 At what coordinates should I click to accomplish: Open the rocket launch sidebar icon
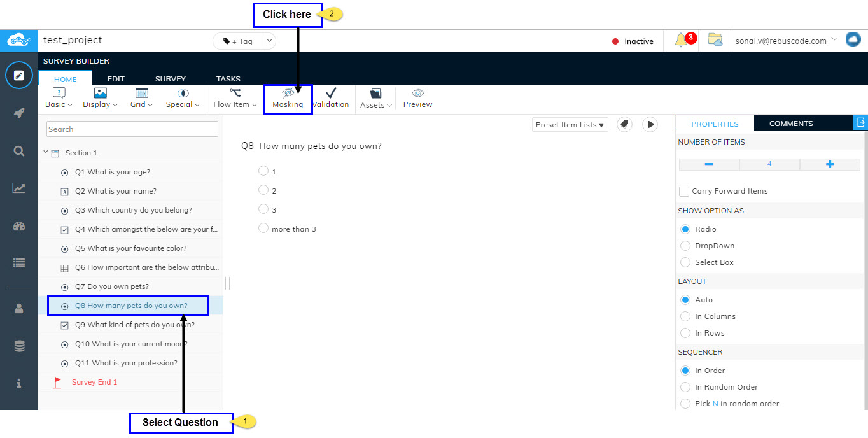[19, 113]
